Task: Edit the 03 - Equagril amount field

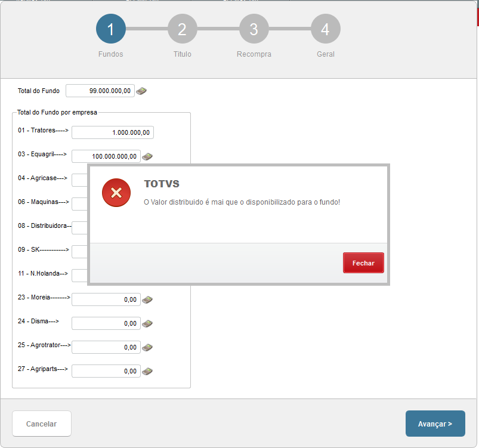Action: [106, 156]
